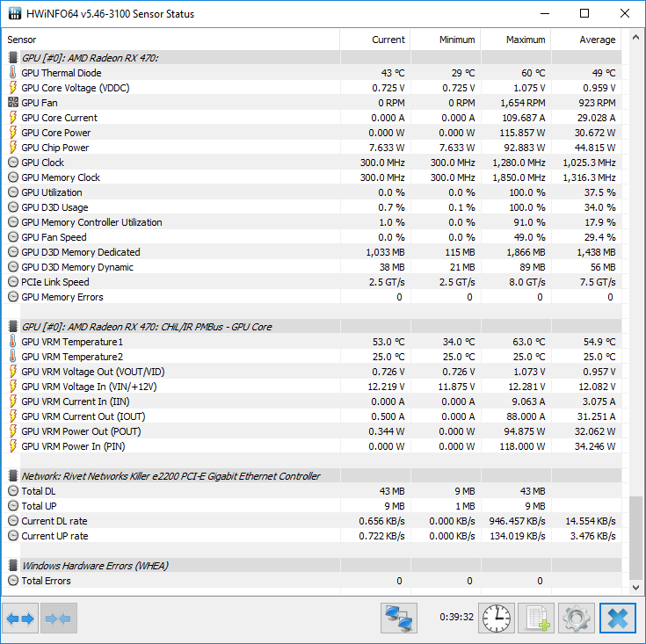The width and height of the screenshot is (646, 644).
Task: Select GPU D3D Memory Dynamic row label
Action: pyautogui.click(x=77, y=267)
